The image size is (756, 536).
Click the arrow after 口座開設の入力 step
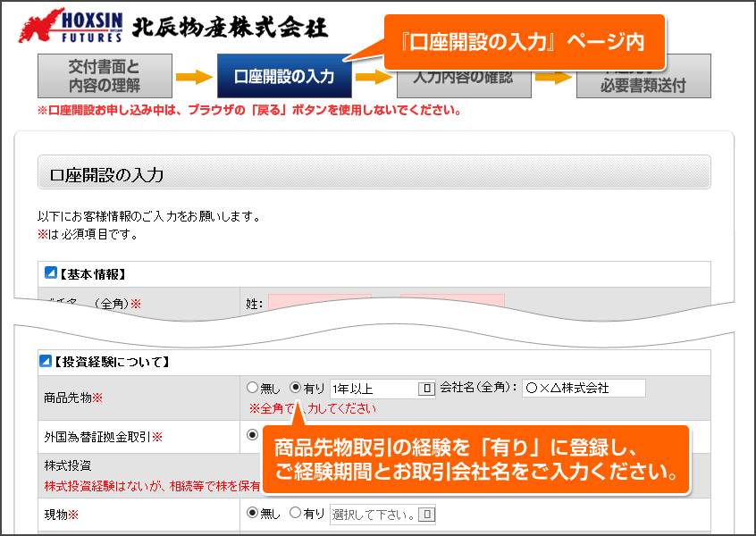(374, 78)
